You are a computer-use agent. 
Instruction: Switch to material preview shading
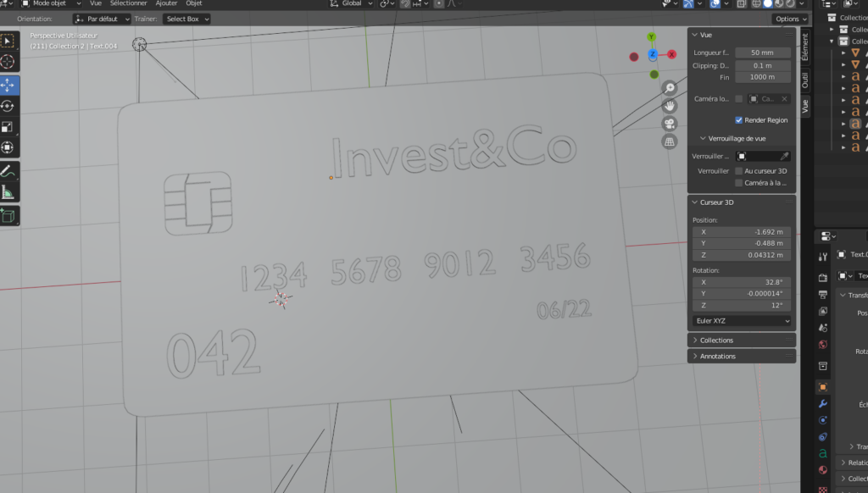(780, 3)
